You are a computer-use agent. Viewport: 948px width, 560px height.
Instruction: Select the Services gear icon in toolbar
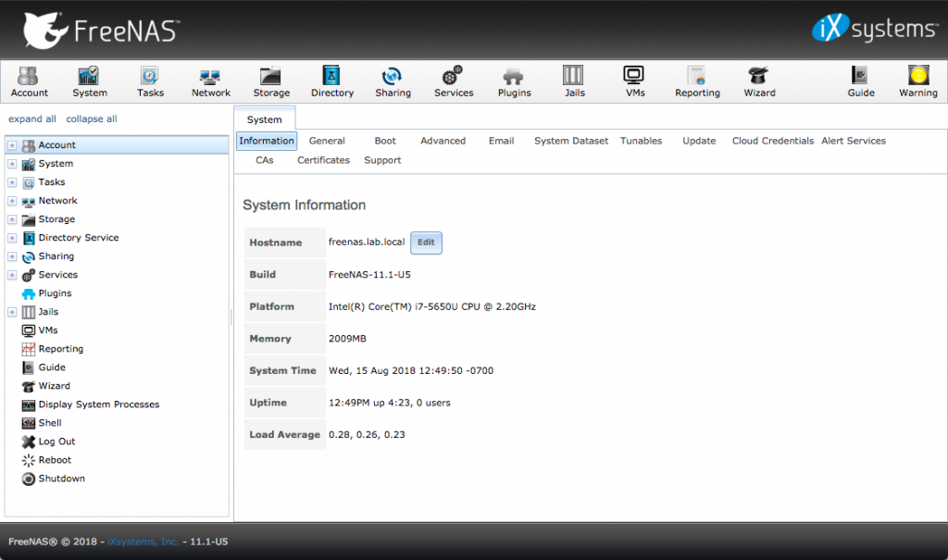[x=453, y=81]
